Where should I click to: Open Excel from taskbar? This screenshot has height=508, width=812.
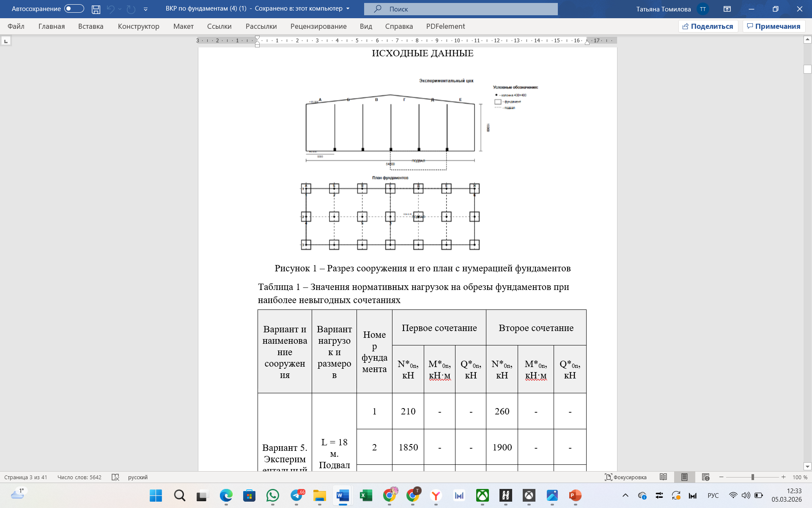tap(366, 495)
